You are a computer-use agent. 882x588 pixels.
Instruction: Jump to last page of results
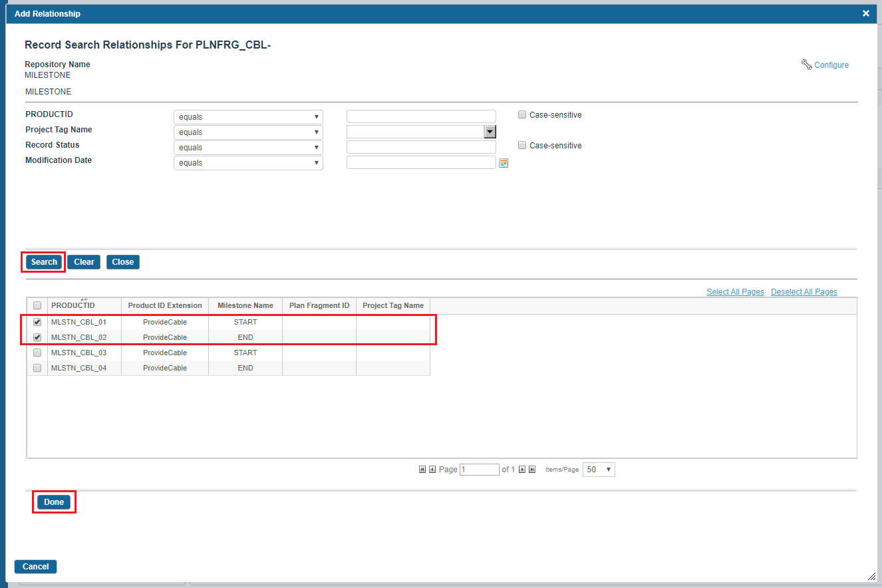click(532, 470)
